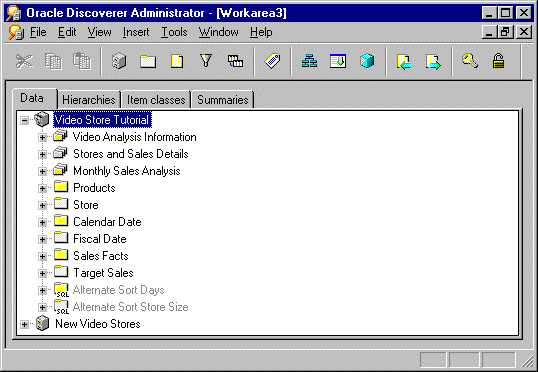
Task: Collapse the Video Store Tutorial node
Action: [24, 120]
